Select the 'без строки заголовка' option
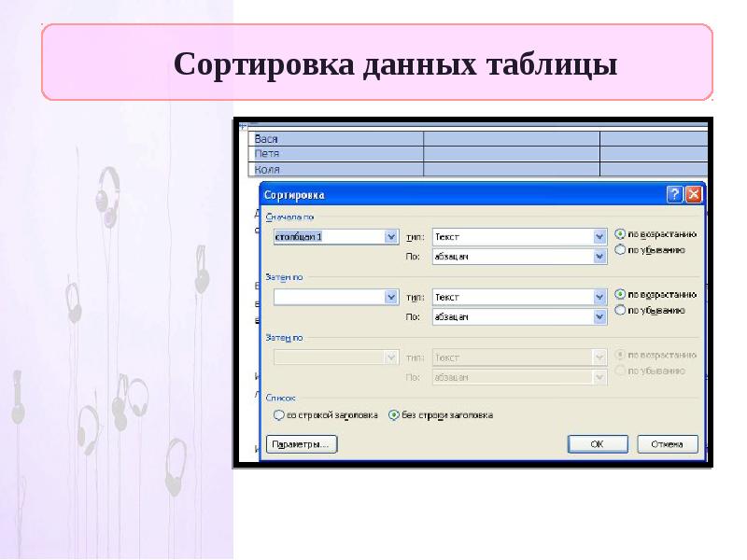Image resolution: width=747 pixels, height=560 pixels. [x=393, y=414]
